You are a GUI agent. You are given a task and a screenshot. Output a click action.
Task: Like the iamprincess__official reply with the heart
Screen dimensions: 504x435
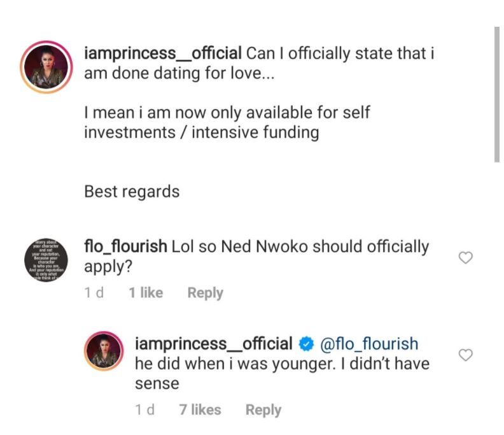pyautogui.click(x=466, y=355)
